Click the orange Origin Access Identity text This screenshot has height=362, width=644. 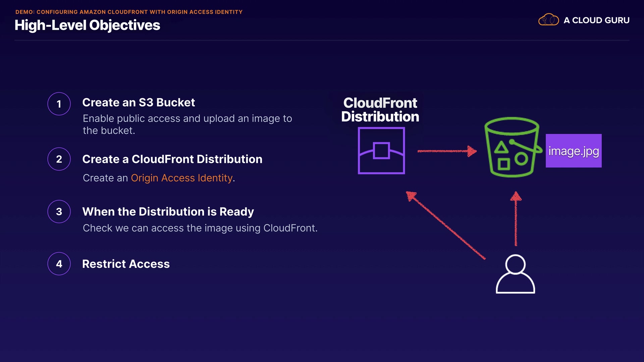pos(181,178)
